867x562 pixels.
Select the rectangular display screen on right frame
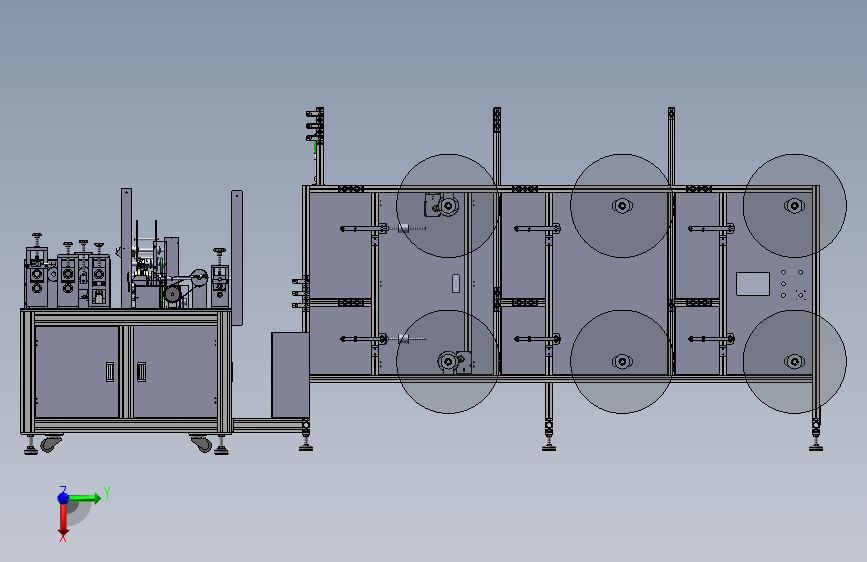[753, 284]
